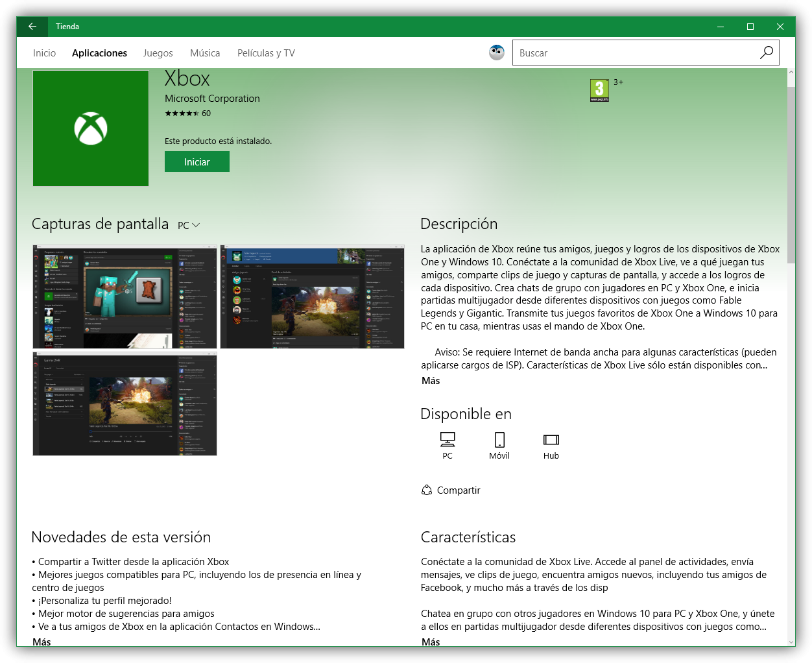
Task: Click '¡Personaliza tu perfil mejorado!' bullet line
Action: pos(102,601)
